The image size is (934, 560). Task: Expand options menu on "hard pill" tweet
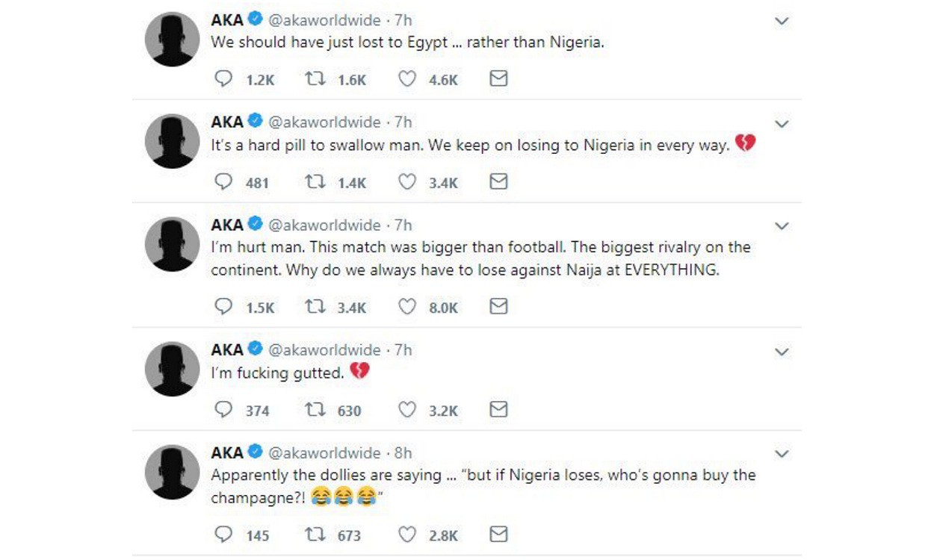782,124
